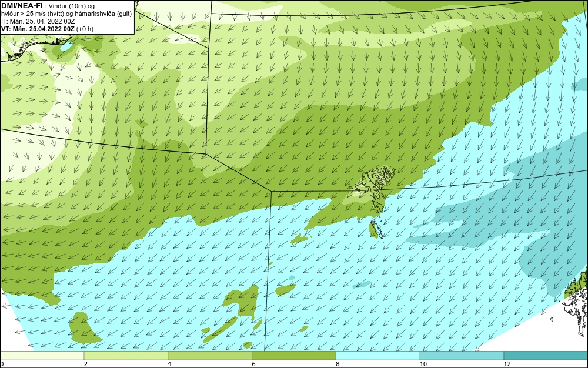The image size is (588, 368).
Task: Click the legend scale label '10'
Action: pyautogui.click(x=423, y=364)
